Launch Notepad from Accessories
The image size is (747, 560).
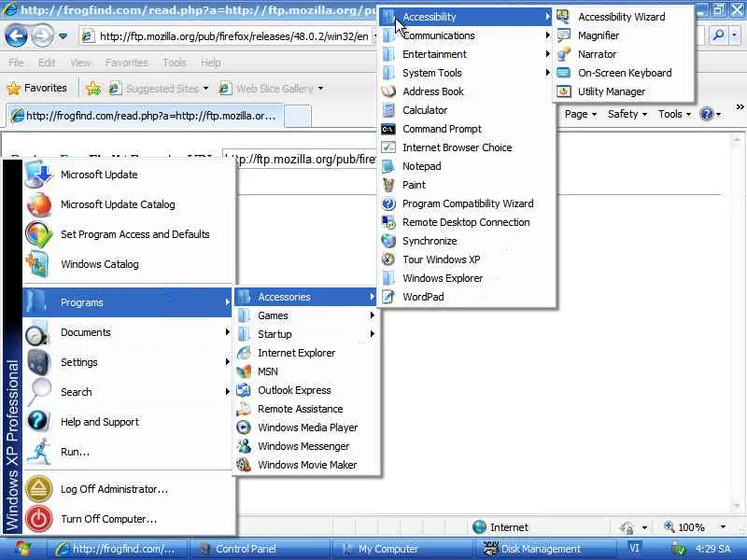[467, 166]
